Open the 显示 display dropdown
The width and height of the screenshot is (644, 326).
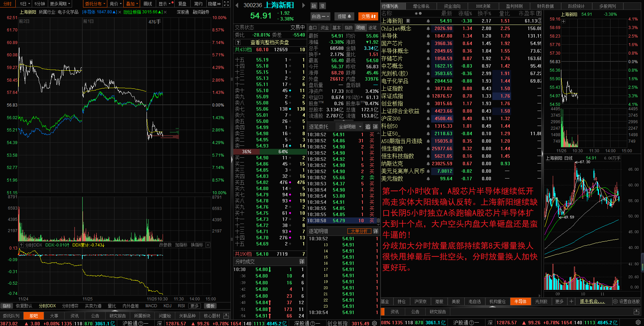pos(165,4)
